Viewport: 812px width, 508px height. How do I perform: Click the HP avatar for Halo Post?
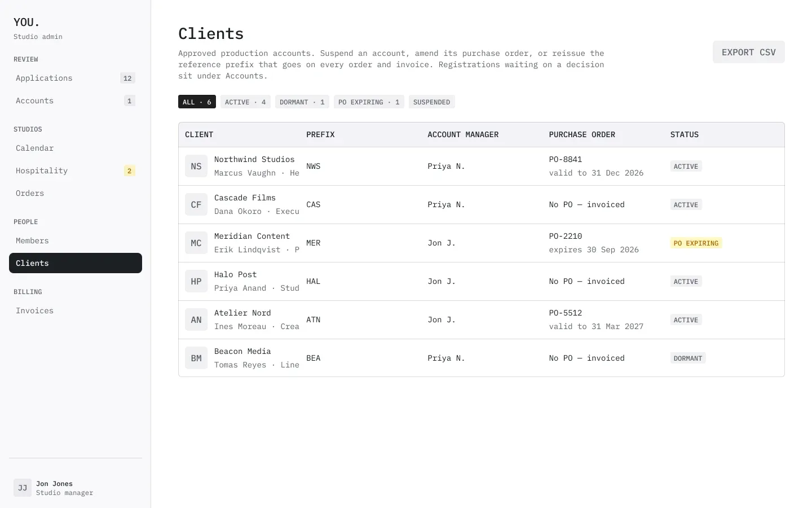click(x=196, y=281)
